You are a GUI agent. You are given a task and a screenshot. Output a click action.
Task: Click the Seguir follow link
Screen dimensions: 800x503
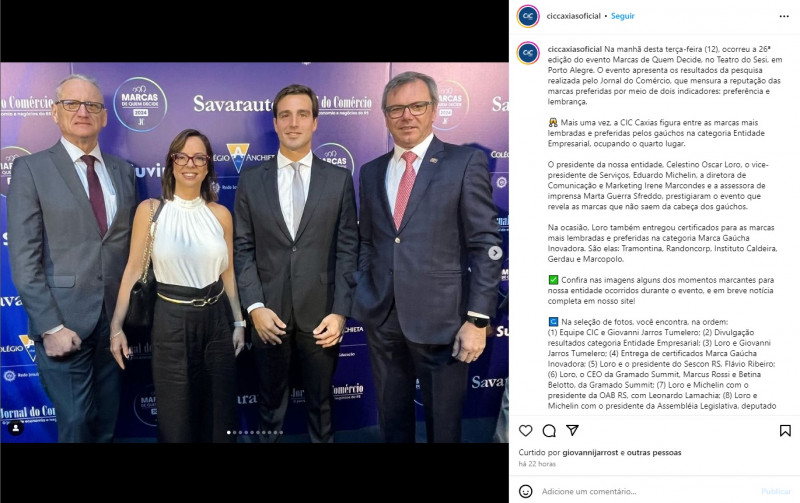click(x=622, y=16)
